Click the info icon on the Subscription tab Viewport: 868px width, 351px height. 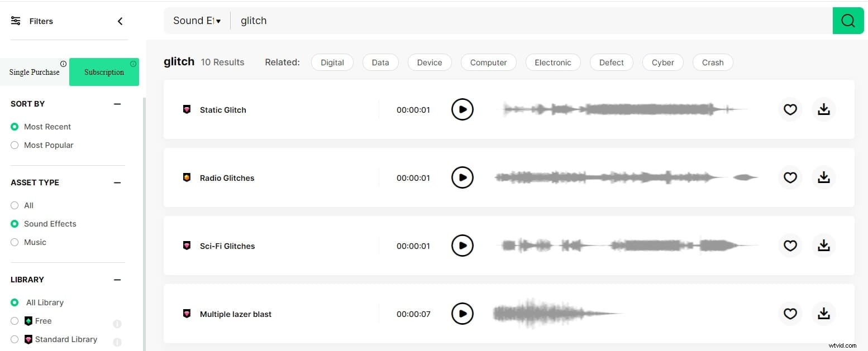pyautogui.click(x=132, y=64)
